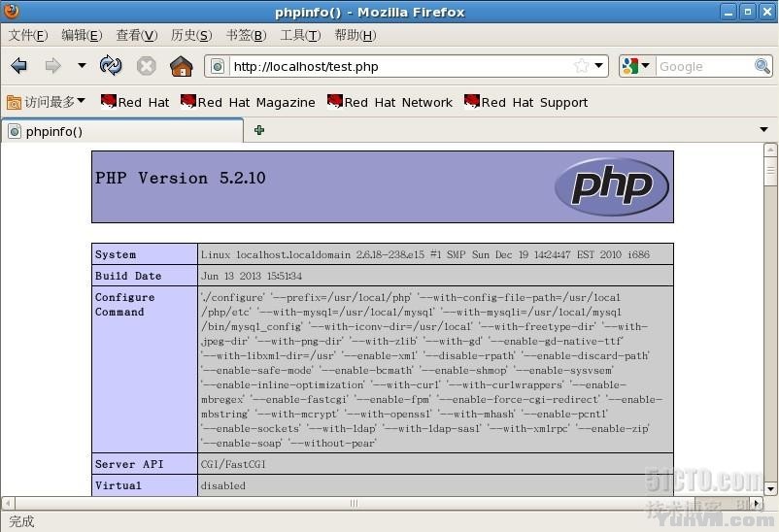Click the Configure Command label
Screen dimensions: 779x532
tap(124, 305)
